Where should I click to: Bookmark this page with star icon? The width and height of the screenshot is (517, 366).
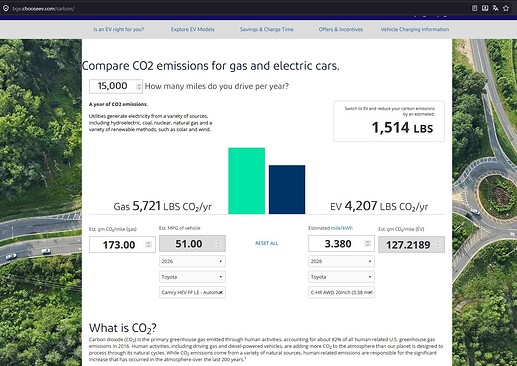(506, 8)
